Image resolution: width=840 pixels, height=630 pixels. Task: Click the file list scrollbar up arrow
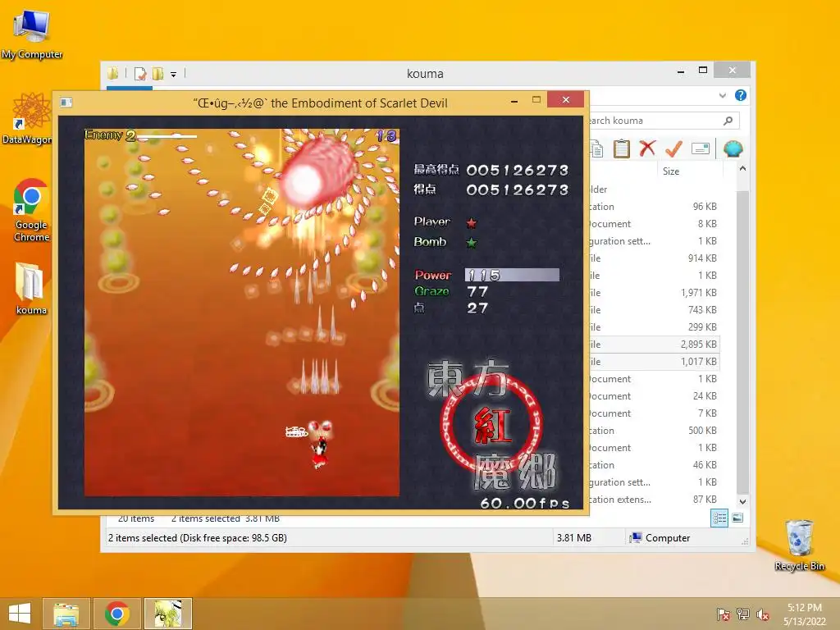[742, 169]
